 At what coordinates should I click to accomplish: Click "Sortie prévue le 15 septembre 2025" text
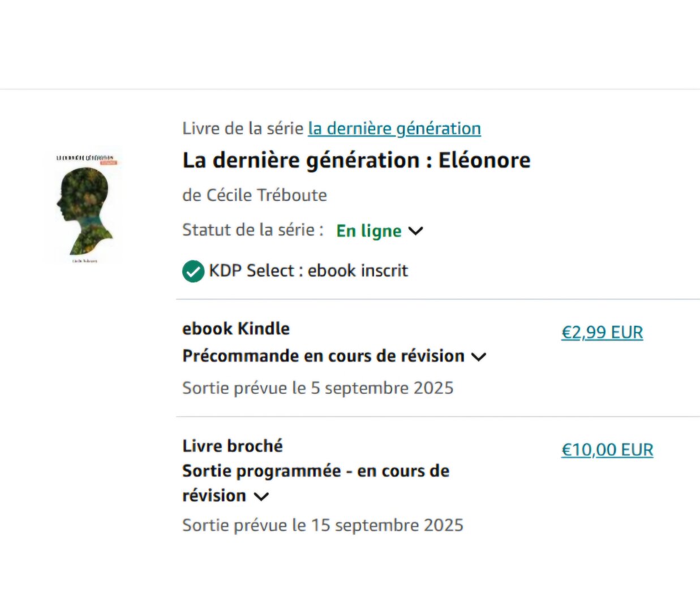(x=323, y=526)
